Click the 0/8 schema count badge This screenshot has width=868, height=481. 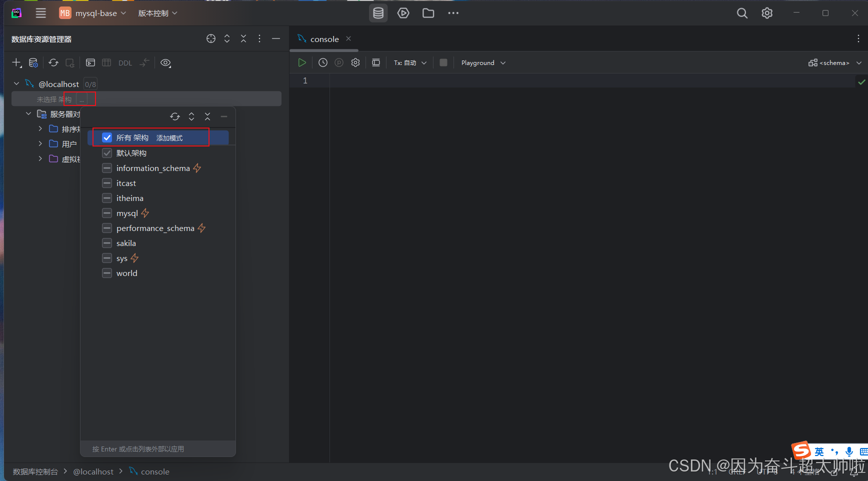[90, 84]
